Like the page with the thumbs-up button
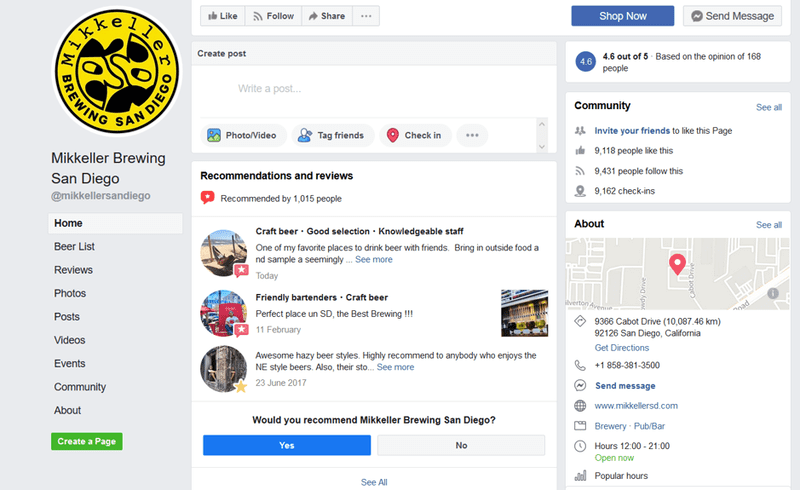This screenshot has width=800, height=490. 223,16
